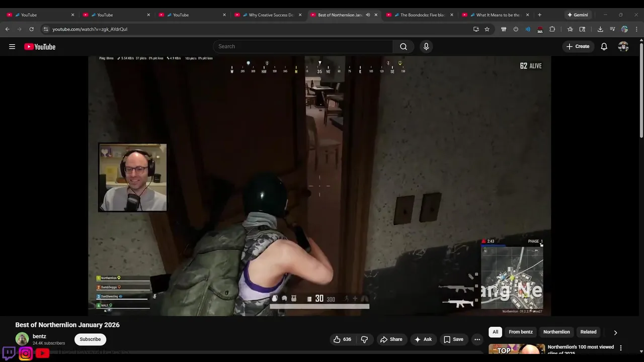This screenshot has width=644, height=362.
Task: Click the search magnifier button
Action: click(x=404, y=47)
